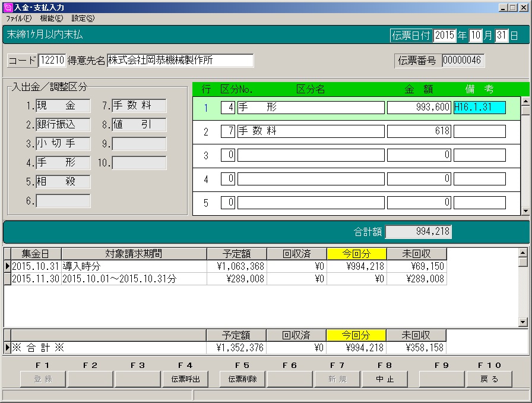This screenshot has width=532, height=403.
Task: Select adjustment type 7. 手数料
Action: click(x=139, y=106)
